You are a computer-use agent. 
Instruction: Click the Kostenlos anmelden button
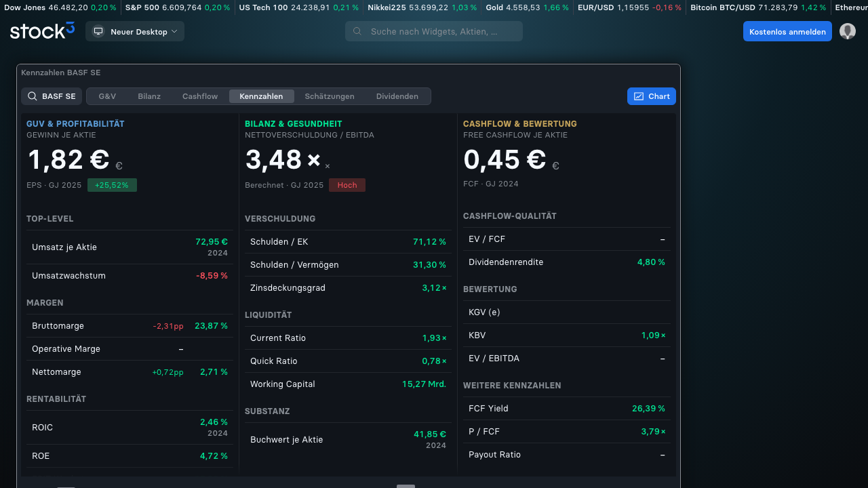click(787, 31)
